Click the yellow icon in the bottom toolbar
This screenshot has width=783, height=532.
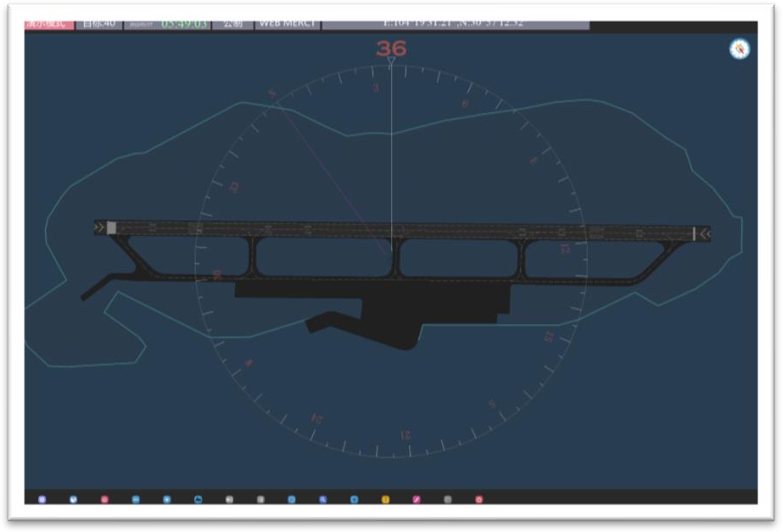click(385, 499)
